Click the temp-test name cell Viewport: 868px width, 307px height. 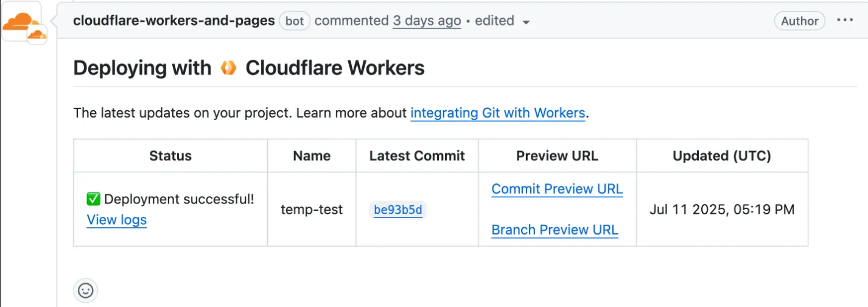(312, 210)
